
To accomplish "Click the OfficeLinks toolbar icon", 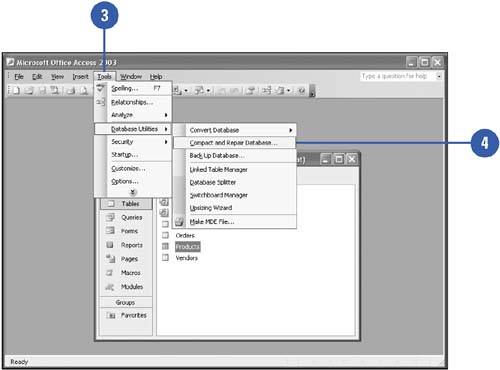I will 177,90.
